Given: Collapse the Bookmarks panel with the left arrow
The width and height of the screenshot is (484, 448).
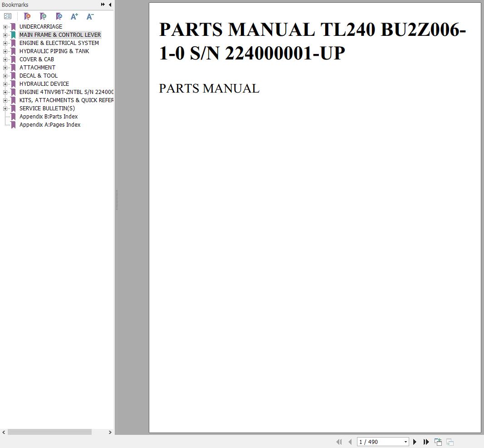Looking at the screenshot, I should click(x=110, y=5).
